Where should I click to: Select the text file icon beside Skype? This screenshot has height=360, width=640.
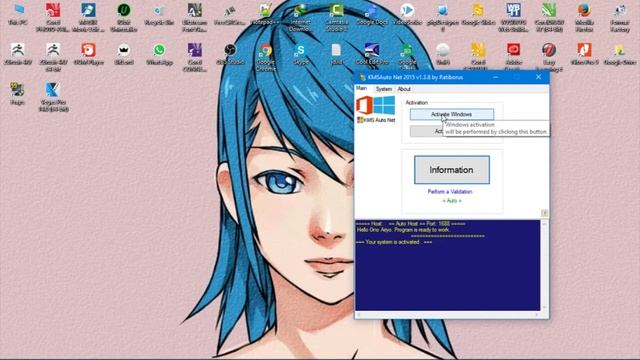pos(336,54)
